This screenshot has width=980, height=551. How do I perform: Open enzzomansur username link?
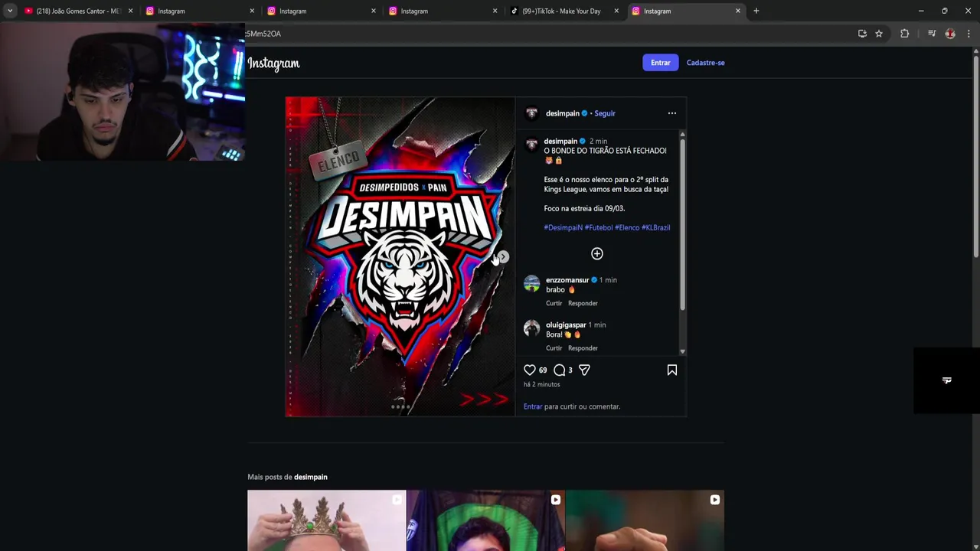point(567,280)
